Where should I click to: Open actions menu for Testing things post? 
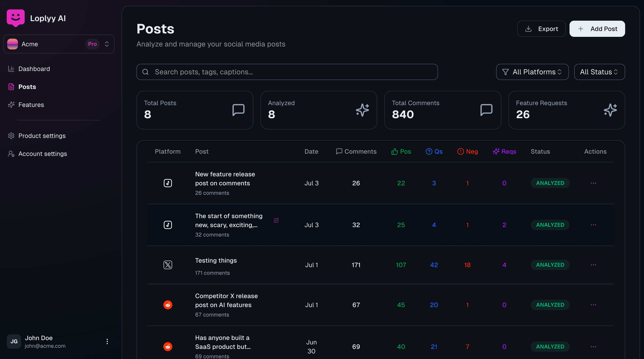[594, 265]
